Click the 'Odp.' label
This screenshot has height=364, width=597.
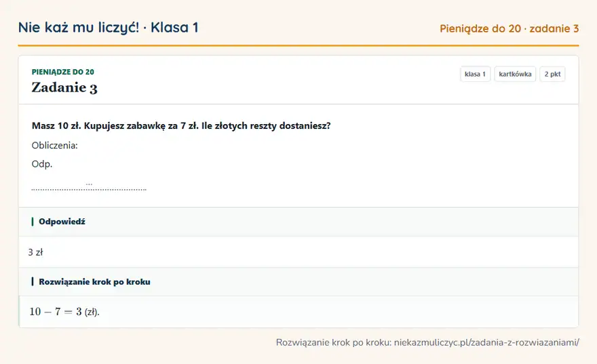42,164
